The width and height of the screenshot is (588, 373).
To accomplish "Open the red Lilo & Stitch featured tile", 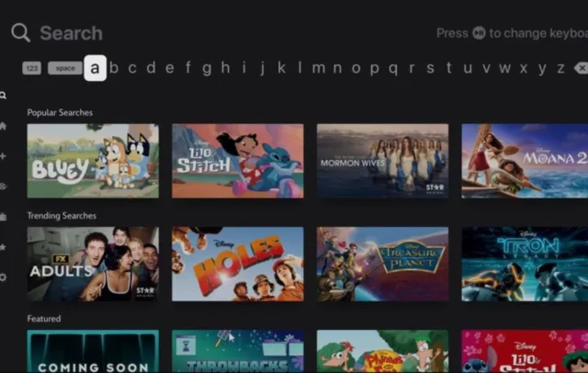I will tap(525, 351).
